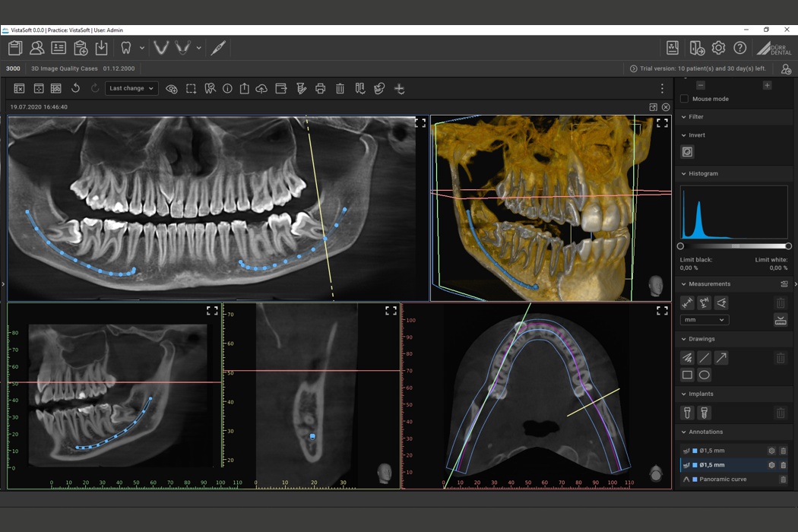Add the threaded screw implant icon
798x532 pixels.
click(704, 413)
